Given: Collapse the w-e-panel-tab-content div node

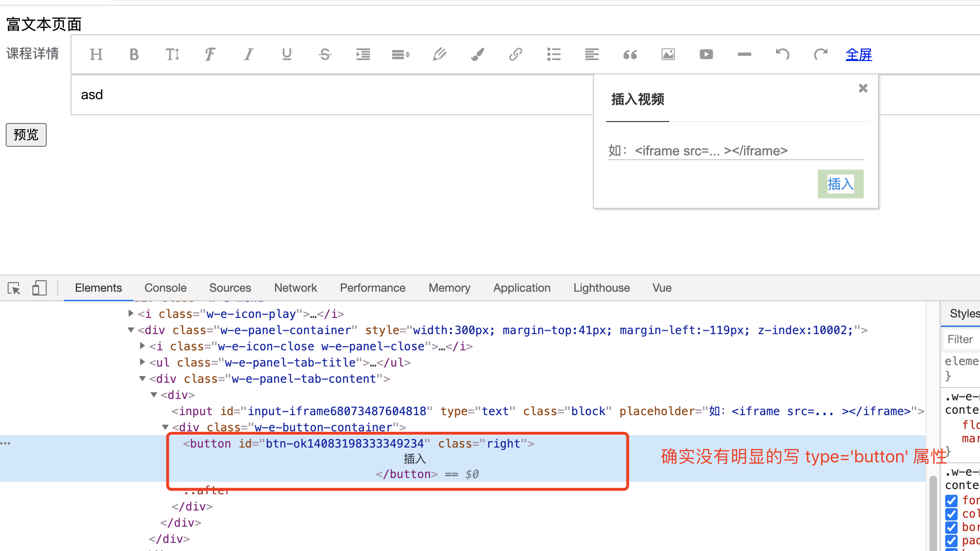Looking at the screenshot, I should [x=142, y=378].
